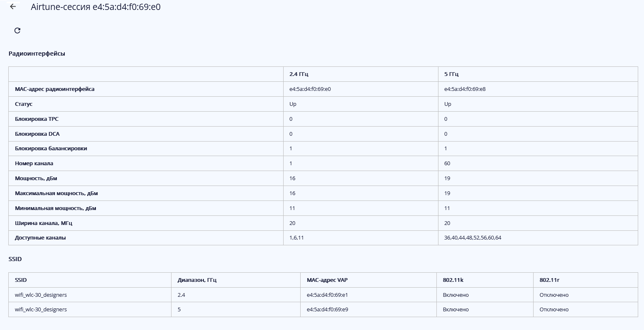644x330 pixels.
Task: Click the 802.11k column header
Action: tap(453, 280)
